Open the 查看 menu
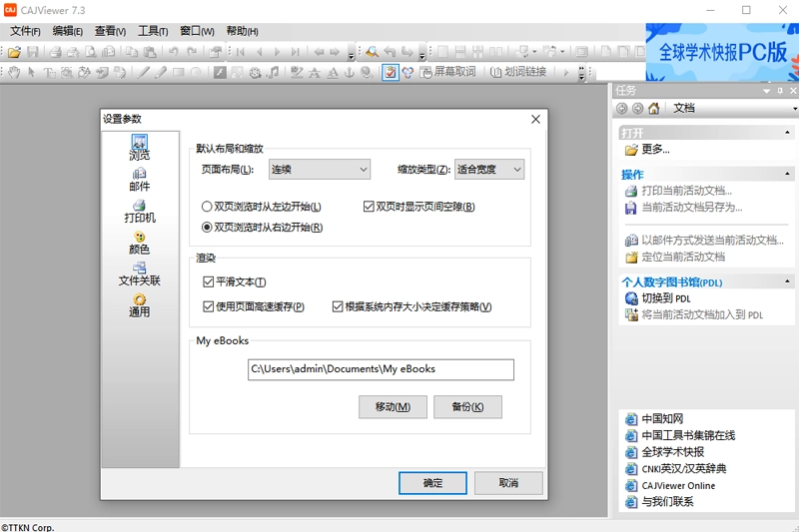Viewport: 799px width, 532px height. [110, 31]
